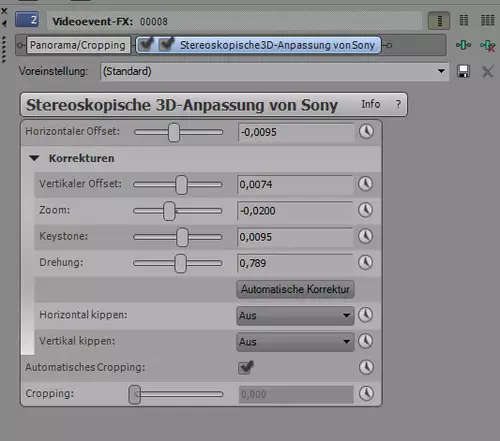This screenshot has height=441, width=500.
Task: Click the Drehung animate clock icon
Action: pos(365,262)
